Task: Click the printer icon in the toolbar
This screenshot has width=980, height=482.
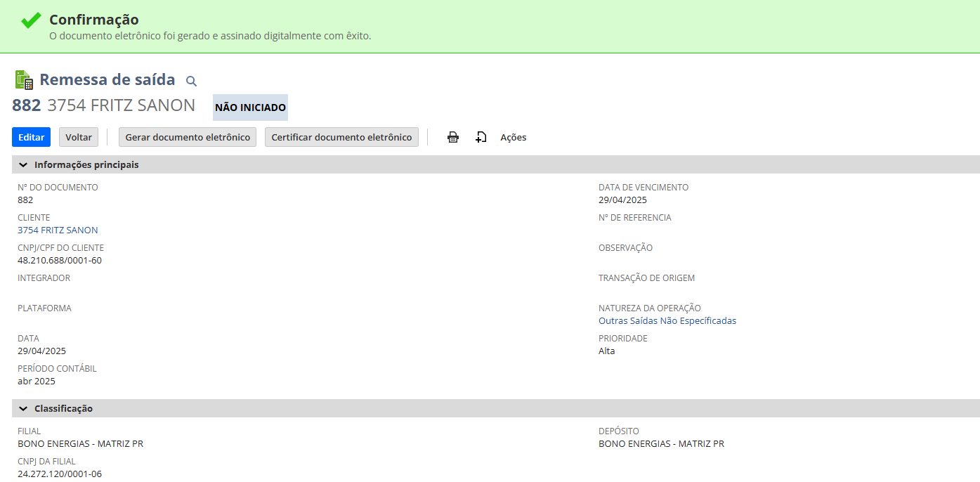Action: pos(453,137)
